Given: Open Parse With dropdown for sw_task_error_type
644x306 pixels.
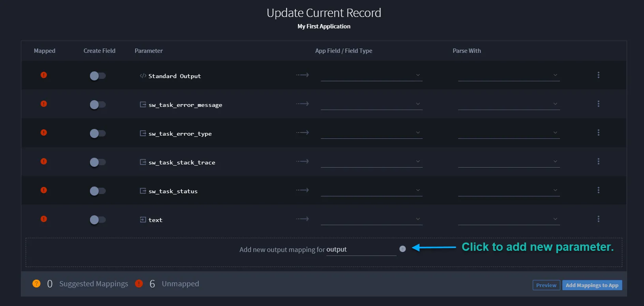Looking at the screenshot, I should click(509, 133).
